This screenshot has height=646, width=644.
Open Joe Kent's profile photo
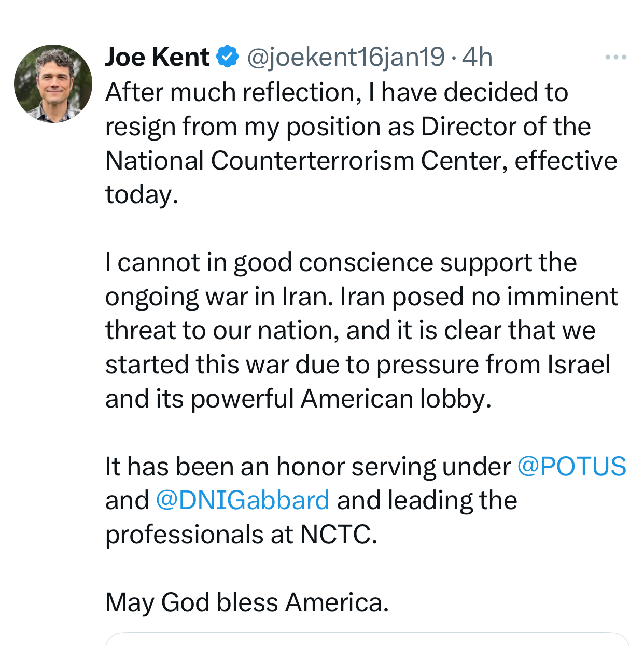pos(53,83)
